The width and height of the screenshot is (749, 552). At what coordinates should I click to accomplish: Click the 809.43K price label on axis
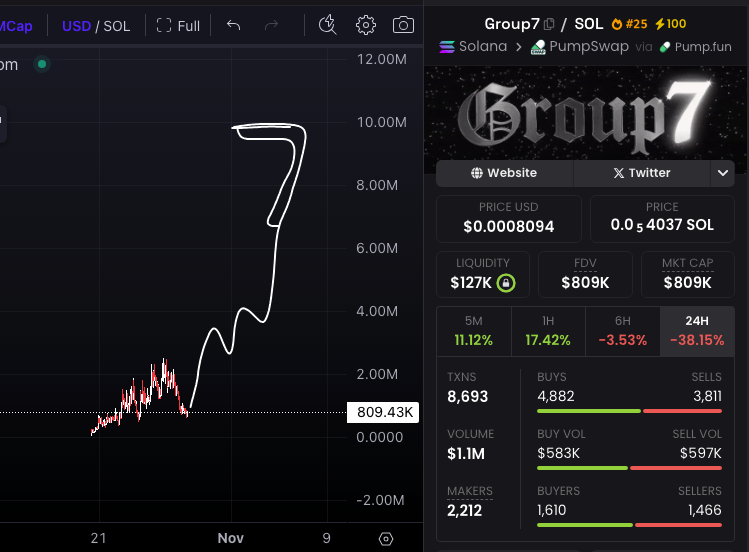383,412
